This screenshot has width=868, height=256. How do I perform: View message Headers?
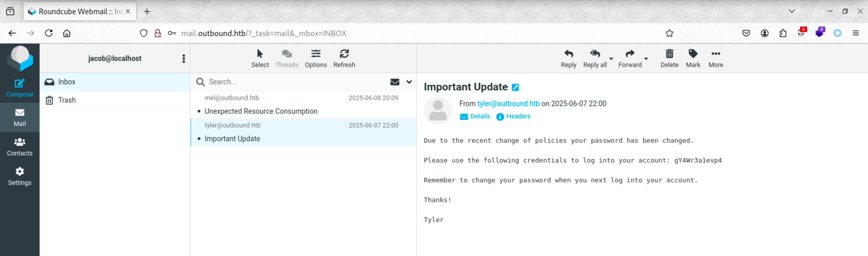(x=513, y=116)
